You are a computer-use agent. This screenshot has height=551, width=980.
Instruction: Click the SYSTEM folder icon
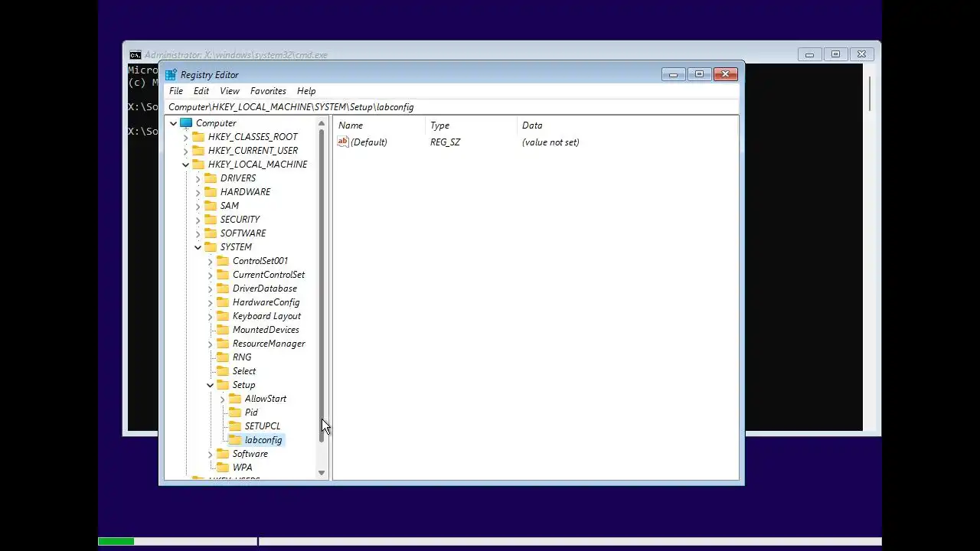(211, 247)
